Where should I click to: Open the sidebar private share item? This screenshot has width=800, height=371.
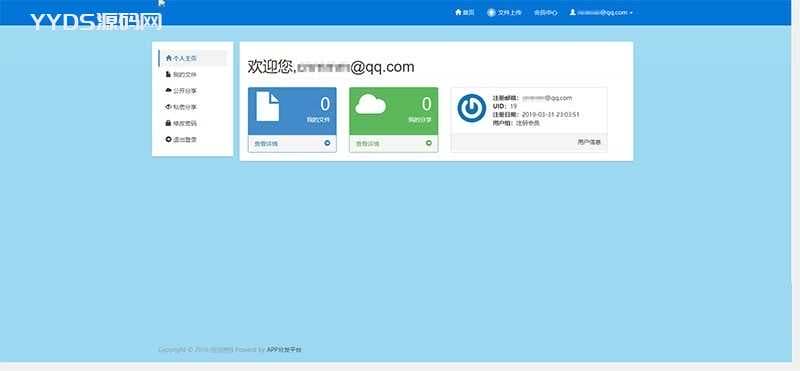193,107
